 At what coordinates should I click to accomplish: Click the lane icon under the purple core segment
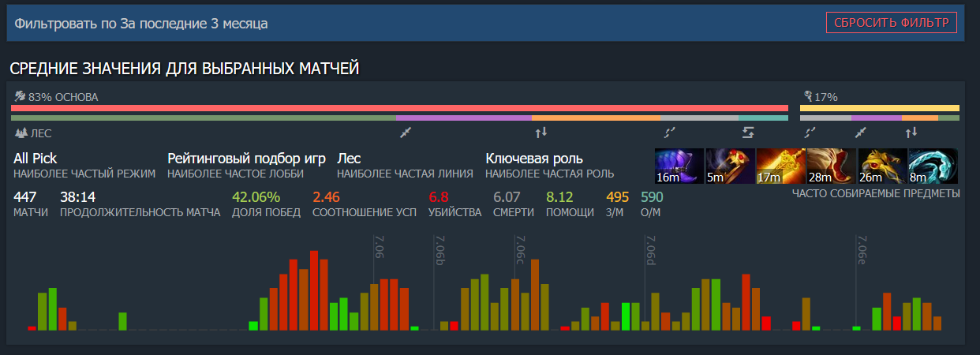(x=406, y=132)
